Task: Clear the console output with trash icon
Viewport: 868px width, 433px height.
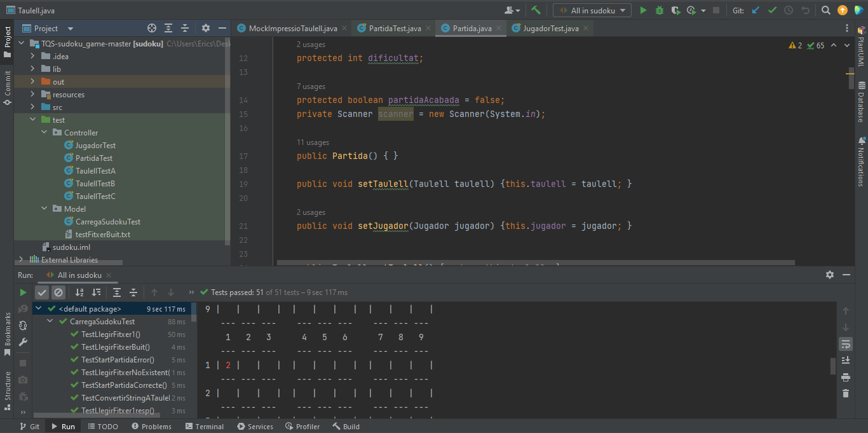Action: click(846, 394)
